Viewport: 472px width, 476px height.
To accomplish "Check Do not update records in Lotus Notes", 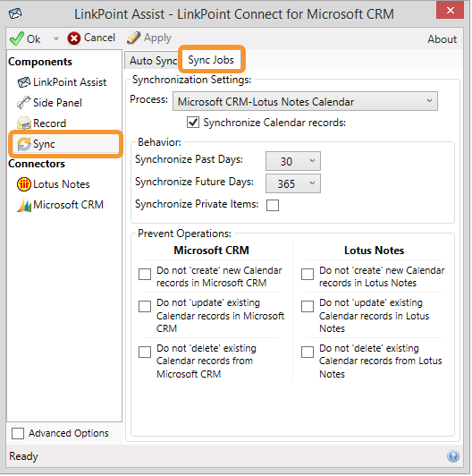I will pos(308,306).
